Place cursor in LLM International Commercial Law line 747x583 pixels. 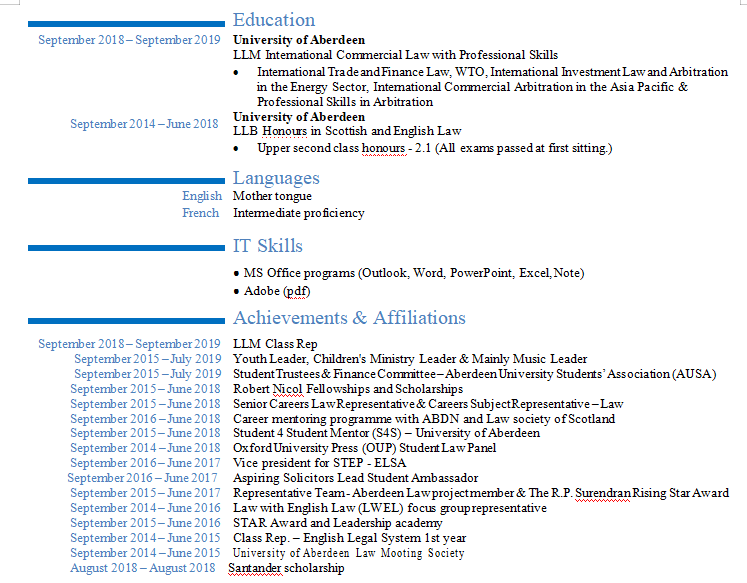click(395, 55)
